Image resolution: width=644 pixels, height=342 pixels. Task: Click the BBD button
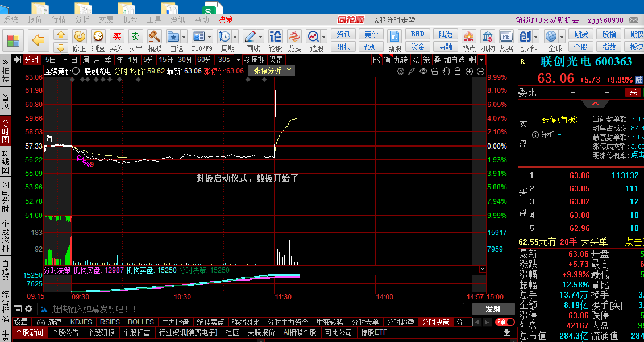pyautogui.click(x=417, y=34)
